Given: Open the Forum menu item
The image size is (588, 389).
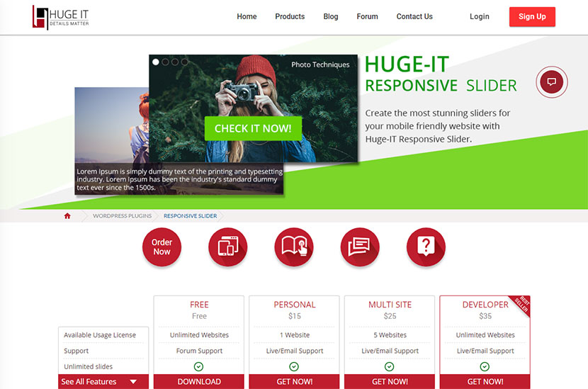Looking at the screenshot, I should pos(367,16).
